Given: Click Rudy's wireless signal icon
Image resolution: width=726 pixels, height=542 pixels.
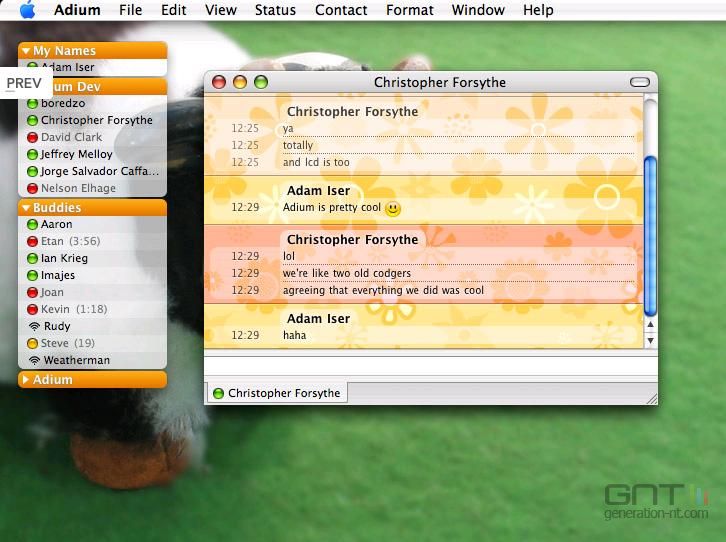Looking at the screenshot, I should tap(34, 326).
